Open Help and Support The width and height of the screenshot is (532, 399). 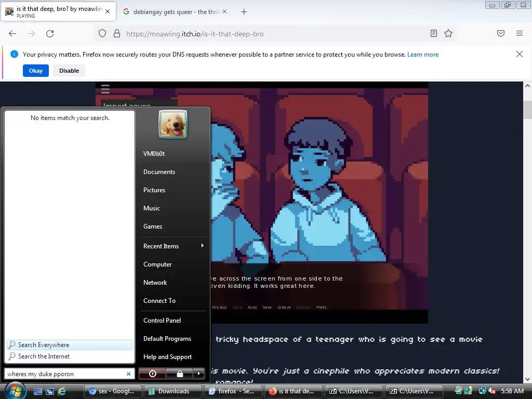(168, 357)
